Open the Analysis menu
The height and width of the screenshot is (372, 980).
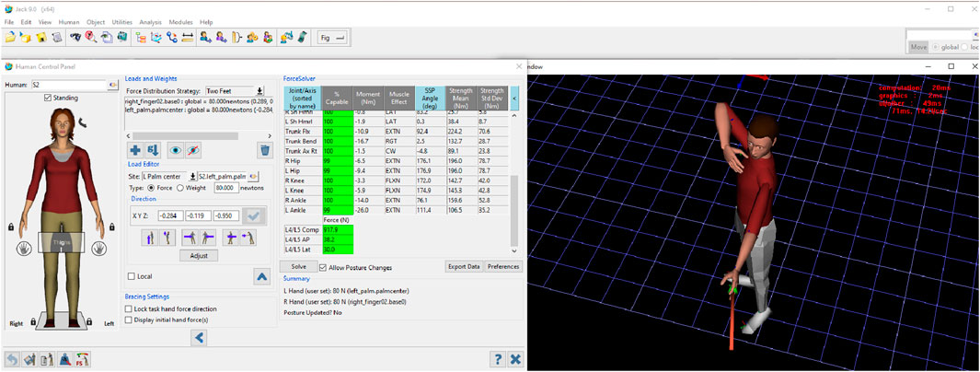[151, 22]
